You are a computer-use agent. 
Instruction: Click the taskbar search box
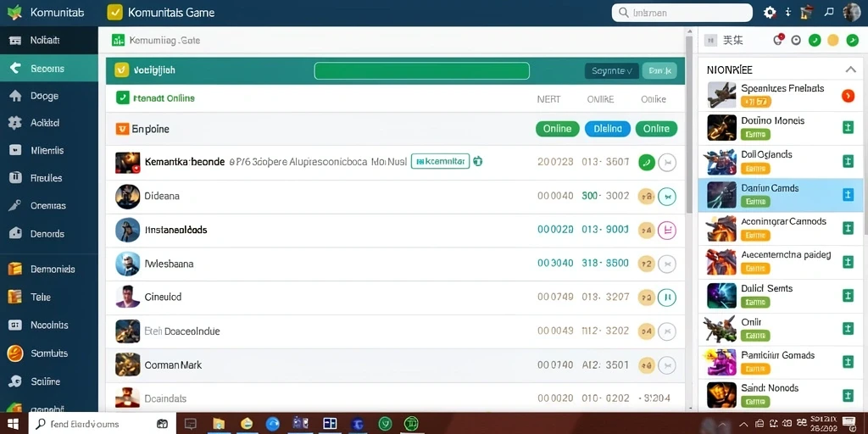[103, 424]
